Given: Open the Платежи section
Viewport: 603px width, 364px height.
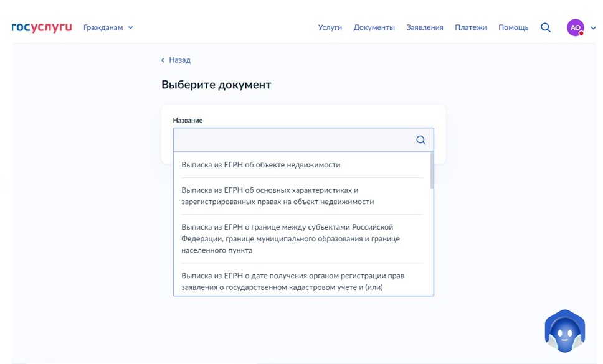Looking at the screenshot, I should click(x=471, y=27).
